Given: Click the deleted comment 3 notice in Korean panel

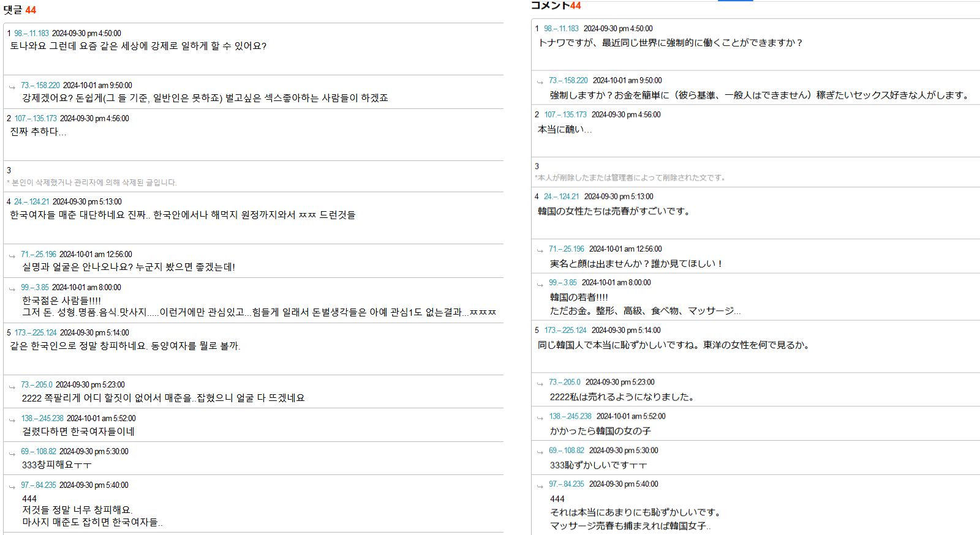Looking at the screenshot, I should pos(91,182).
